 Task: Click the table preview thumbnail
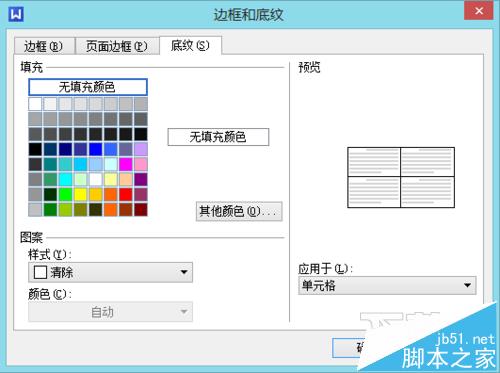401,177
